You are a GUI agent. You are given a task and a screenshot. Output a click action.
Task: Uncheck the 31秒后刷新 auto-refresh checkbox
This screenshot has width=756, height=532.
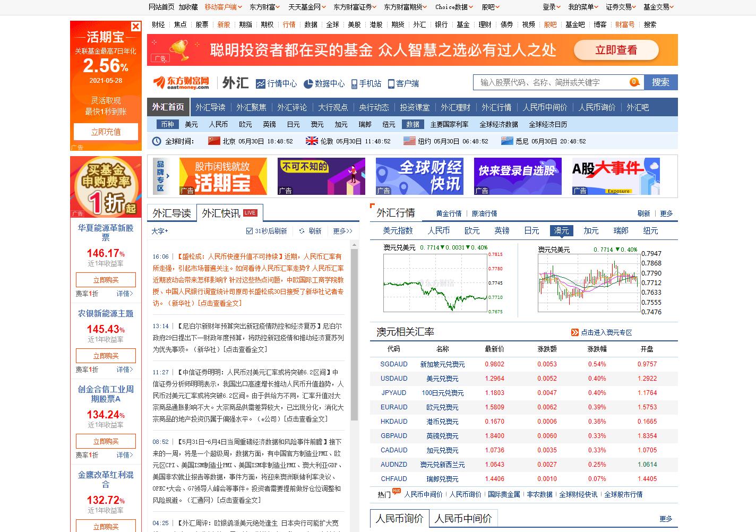click(250, 231)
